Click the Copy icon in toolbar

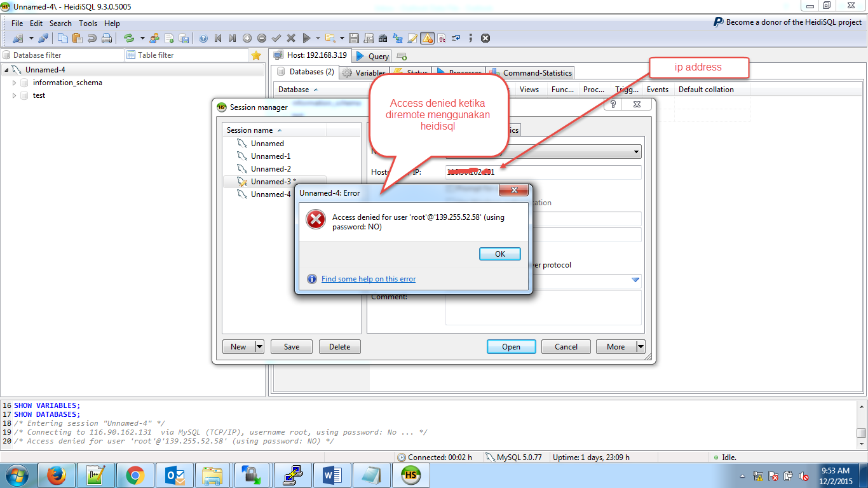[63, 38]
